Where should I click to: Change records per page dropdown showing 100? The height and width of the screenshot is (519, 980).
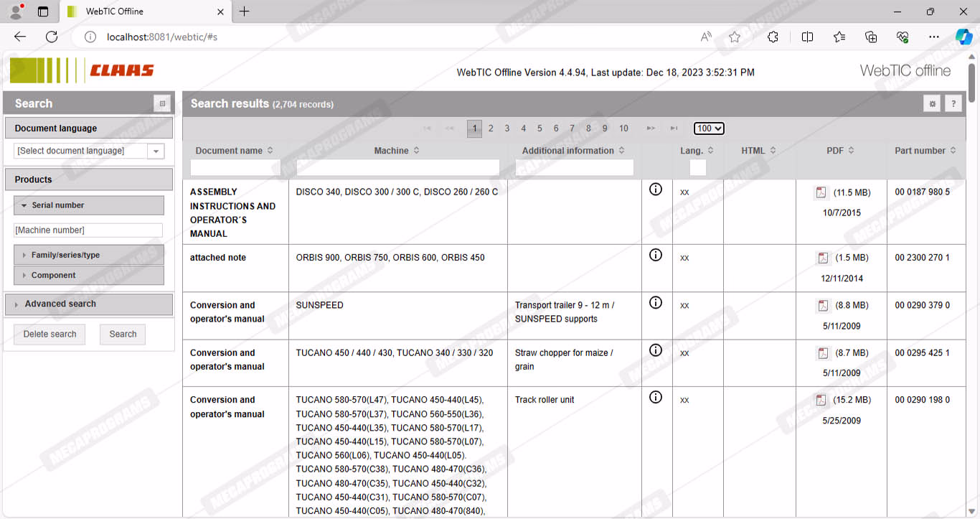tap(709, 128)
